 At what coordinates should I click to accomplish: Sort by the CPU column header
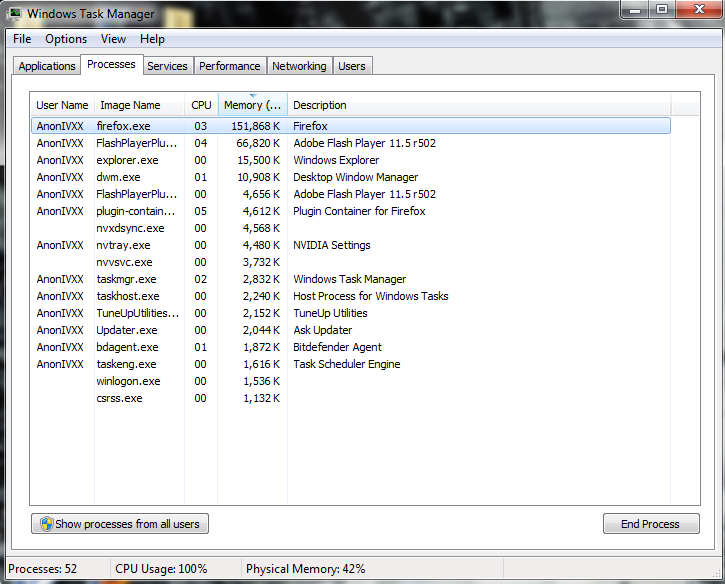pyautogui.click(x=201, y=105)
